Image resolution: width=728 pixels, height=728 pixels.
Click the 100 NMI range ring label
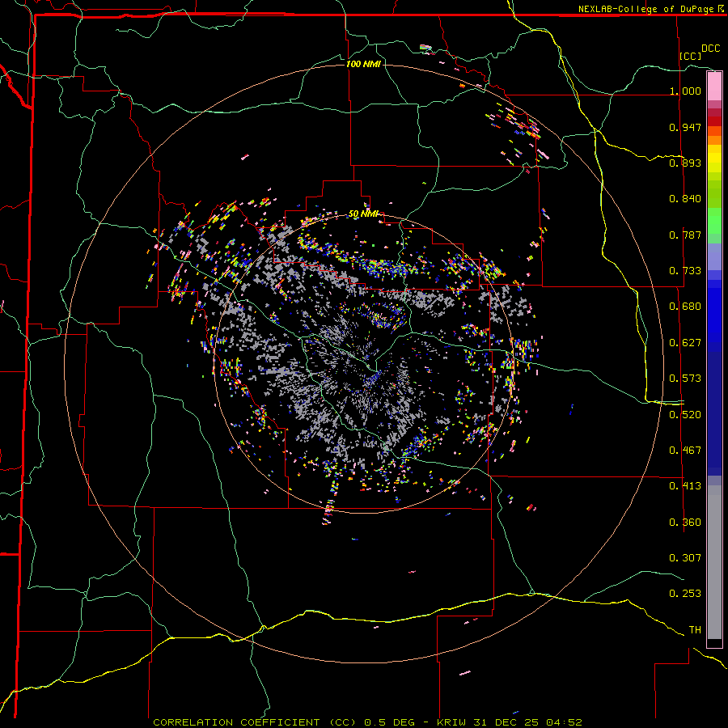(x=363, y=64)
